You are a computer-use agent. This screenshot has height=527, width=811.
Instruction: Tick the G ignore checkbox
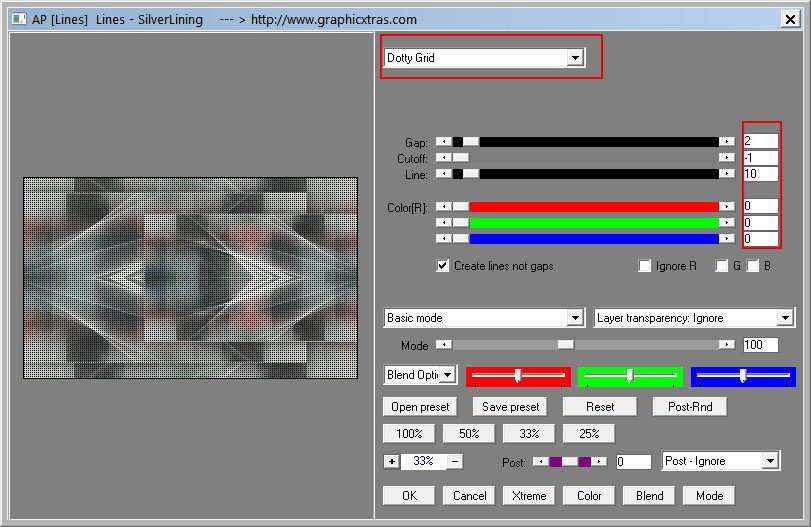click(x=721, y=266)
